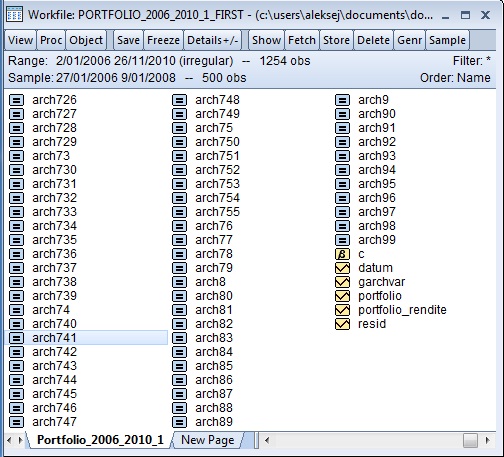Open the Proc menu button
This screenshot has width=504, height=457.
click(x=51, y=40)
